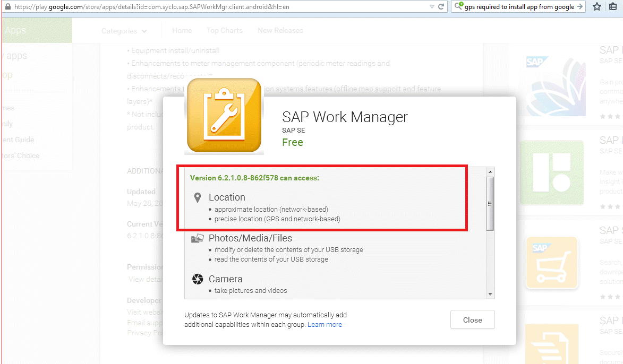Click the search box with gps query
The height and width of the screenshot is (364, 623).
point(519,7)
